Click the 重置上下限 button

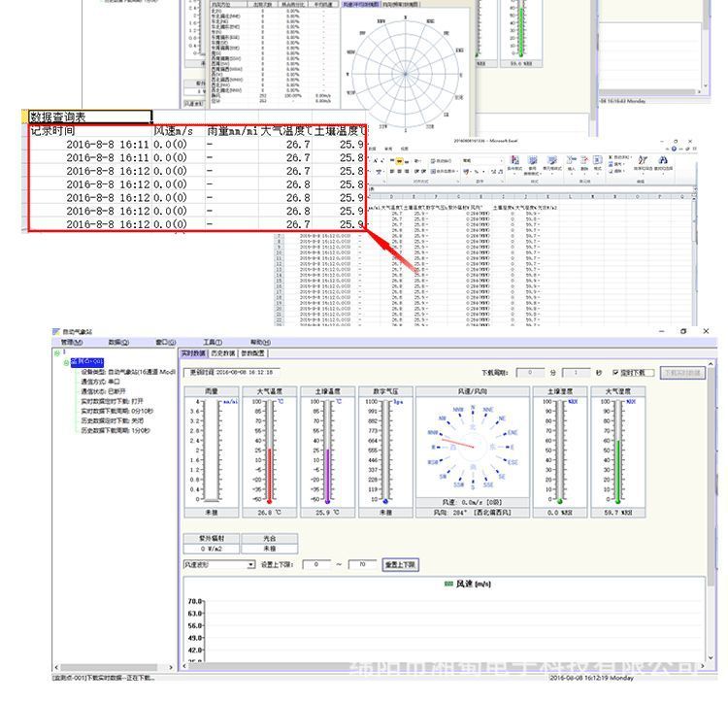coord(400,564)
